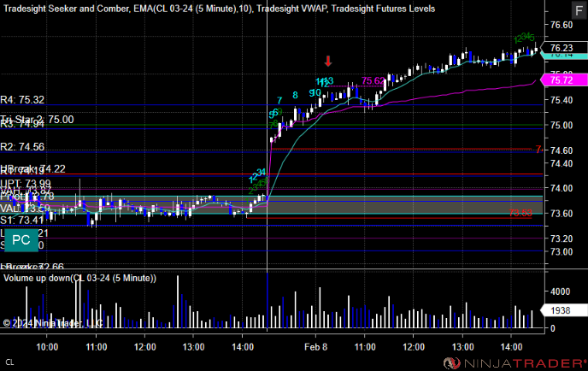Click 73.20 on the price axis
The image size is (588, 371).
click(x=562, y=238)
